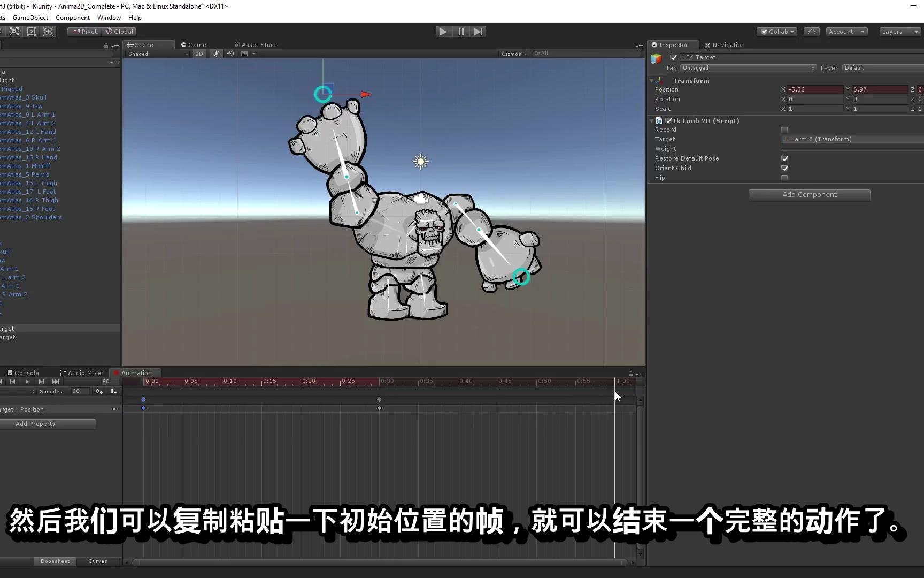The height and width of the screenshot is (578, 924).
Task: Switch to the Game tab
Action: coord(192,44)
